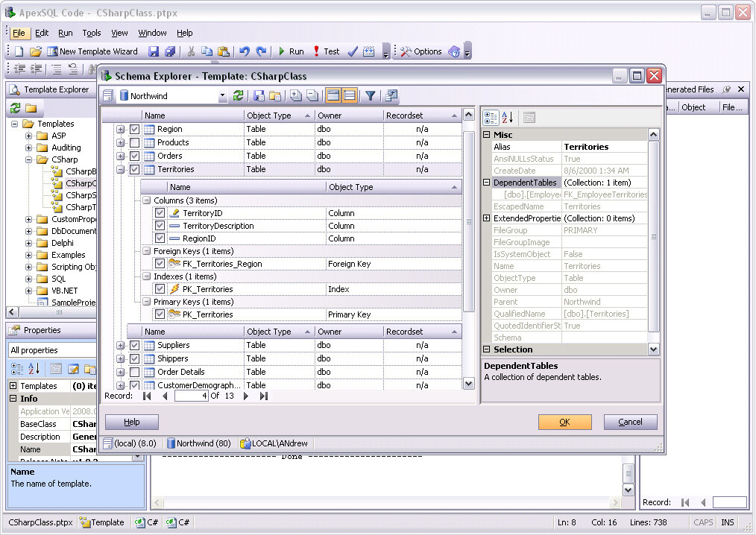The width and height of the screenshot is (756, 535).
Task: Click the Undo icon in the toolbar
Action: click(245, 51)
